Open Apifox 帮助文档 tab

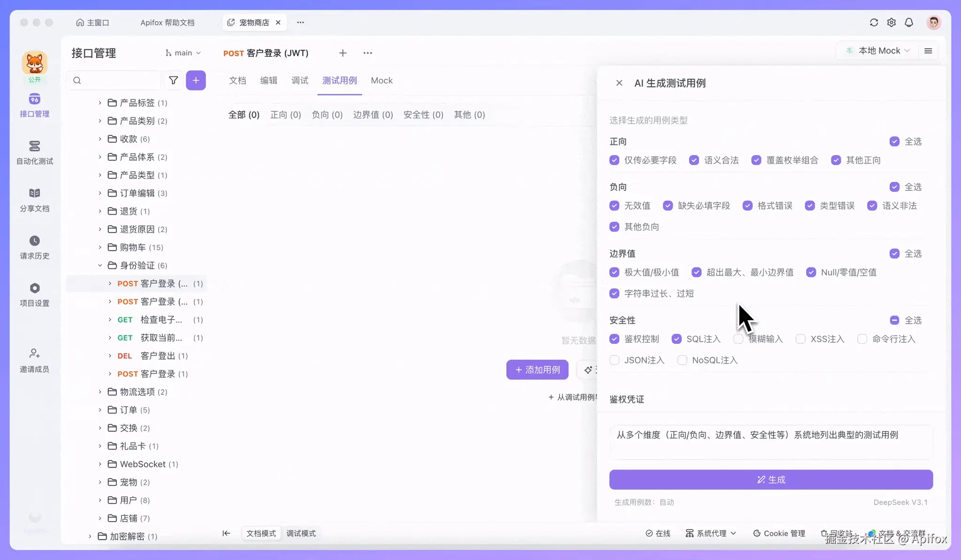pos(168,23)
